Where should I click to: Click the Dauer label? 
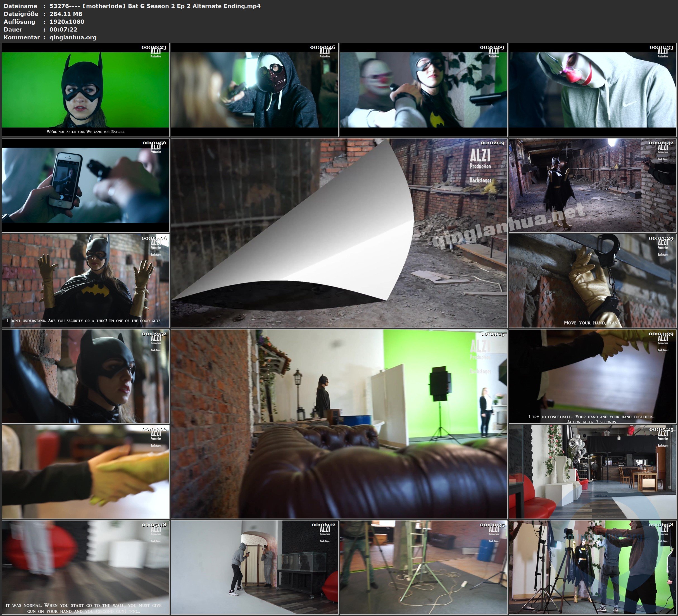pos(13,29)
